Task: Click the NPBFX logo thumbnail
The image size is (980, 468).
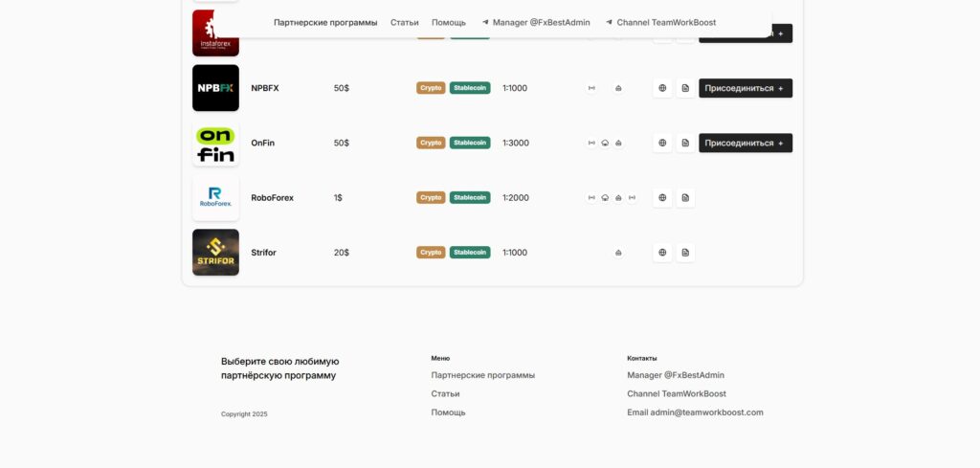Action: pos(215,88)
